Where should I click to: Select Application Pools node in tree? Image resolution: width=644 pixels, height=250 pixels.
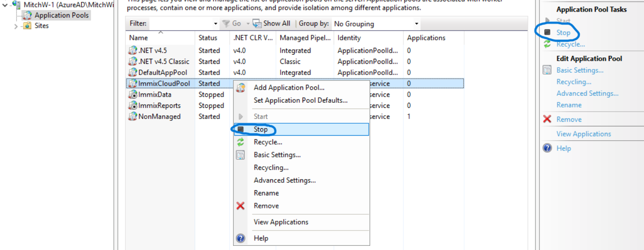point(61,15)
